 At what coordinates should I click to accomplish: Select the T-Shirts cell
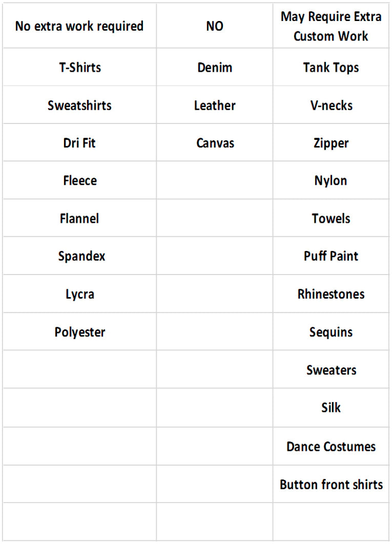coord(79,68)
